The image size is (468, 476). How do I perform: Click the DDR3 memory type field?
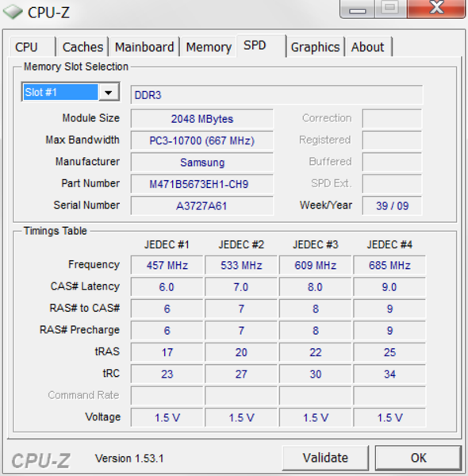click(x=276, y=95)
